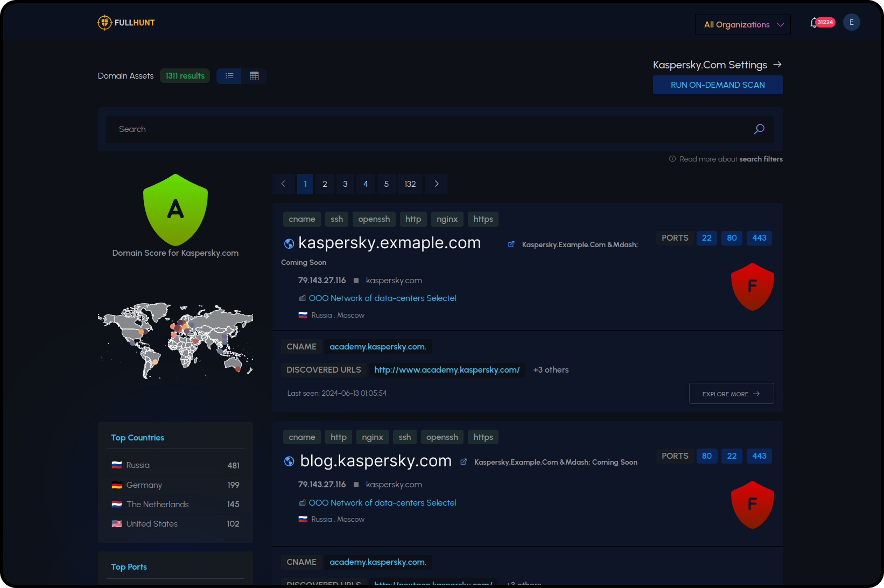The image size is (884, 588).
Task: Select page 5 in pagination
Action: pos(386,184)
